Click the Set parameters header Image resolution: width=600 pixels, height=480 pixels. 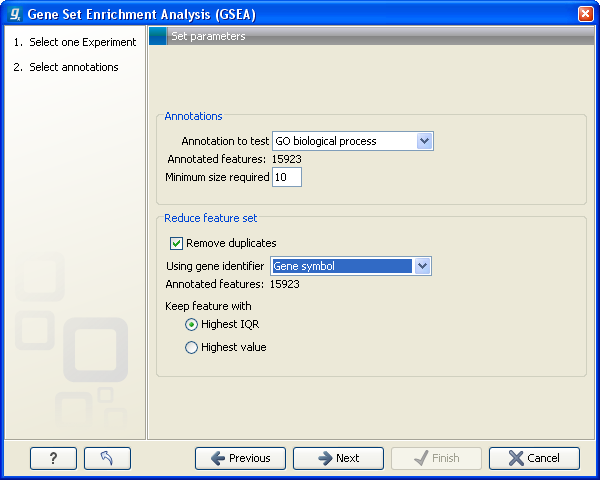point(208,36)
